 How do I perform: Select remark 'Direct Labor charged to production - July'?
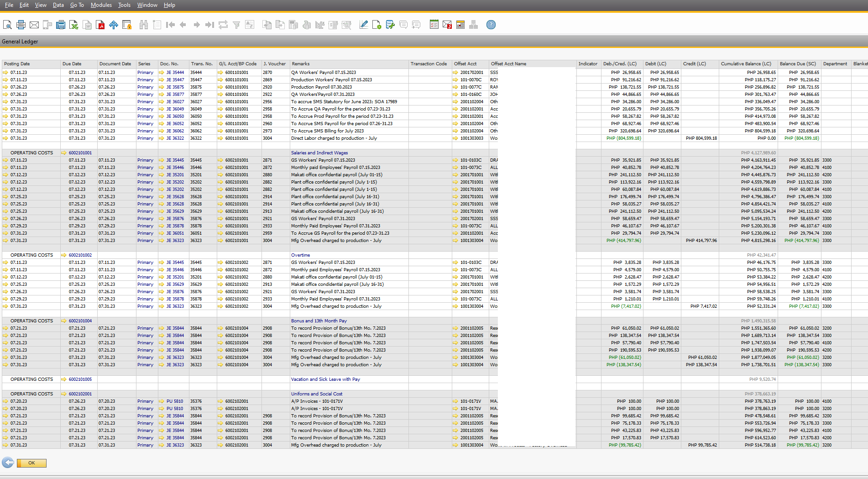(334, 138)
